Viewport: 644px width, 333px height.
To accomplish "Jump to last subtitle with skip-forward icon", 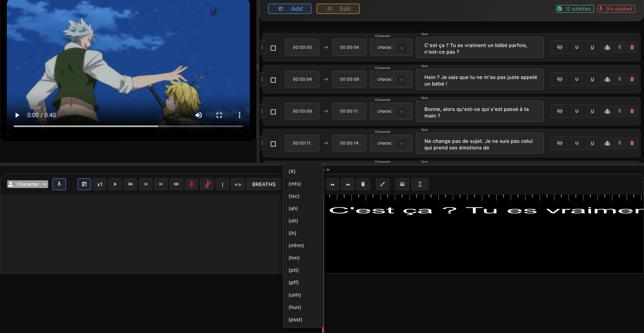I will 176,184.
